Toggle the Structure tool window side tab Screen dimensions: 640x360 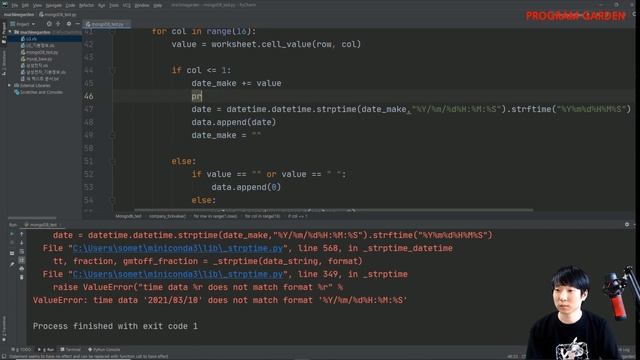[4, 63]
